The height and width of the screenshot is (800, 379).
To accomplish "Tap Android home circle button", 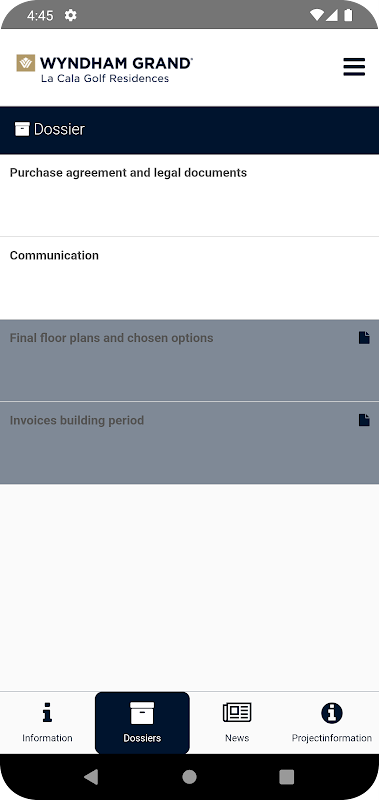I will pos(189,777).
